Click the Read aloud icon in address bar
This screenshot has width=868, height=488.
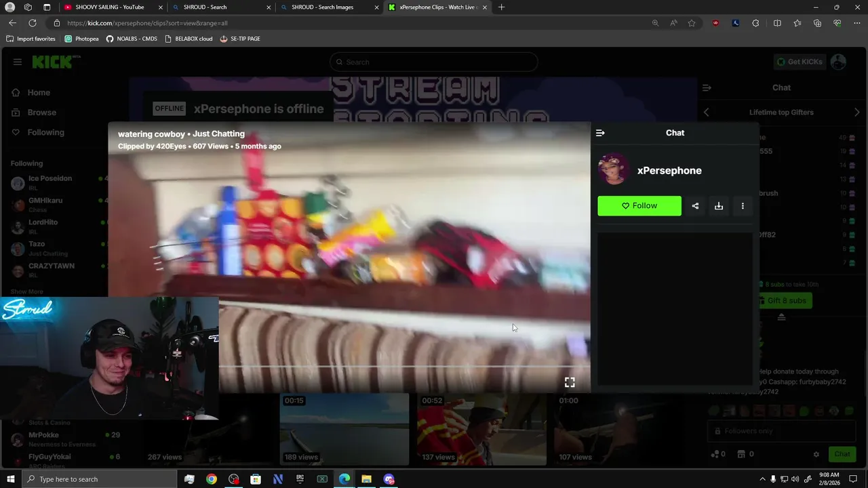click(x=673, y=23)
